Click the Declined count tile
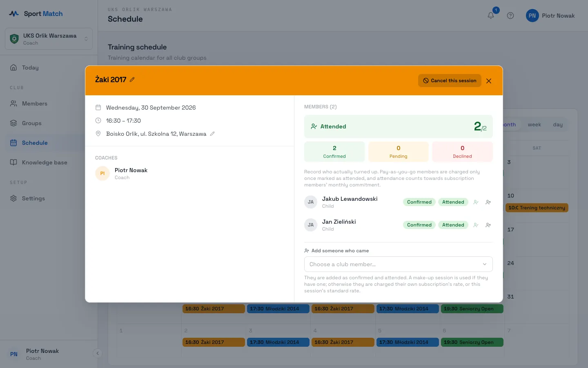Screen dimensions: 588x368 click(x=462, y=152)
